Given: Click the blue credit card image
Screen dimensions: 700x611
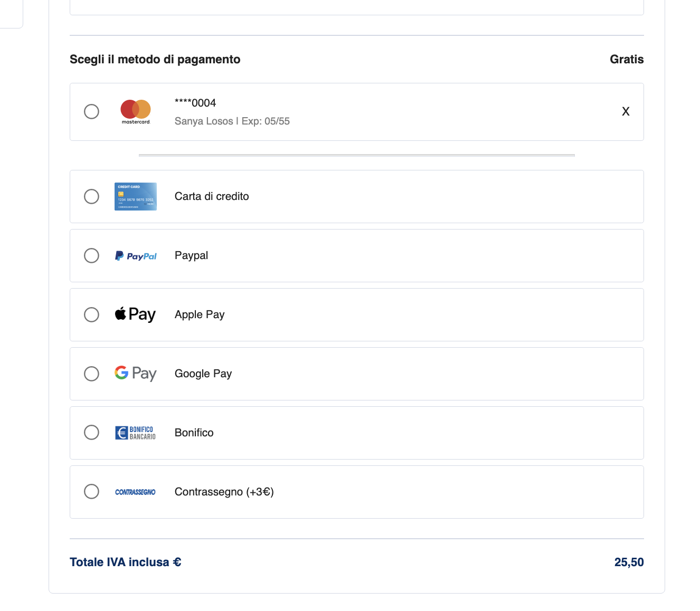Looking at the screenshot, I should point(136,196).
